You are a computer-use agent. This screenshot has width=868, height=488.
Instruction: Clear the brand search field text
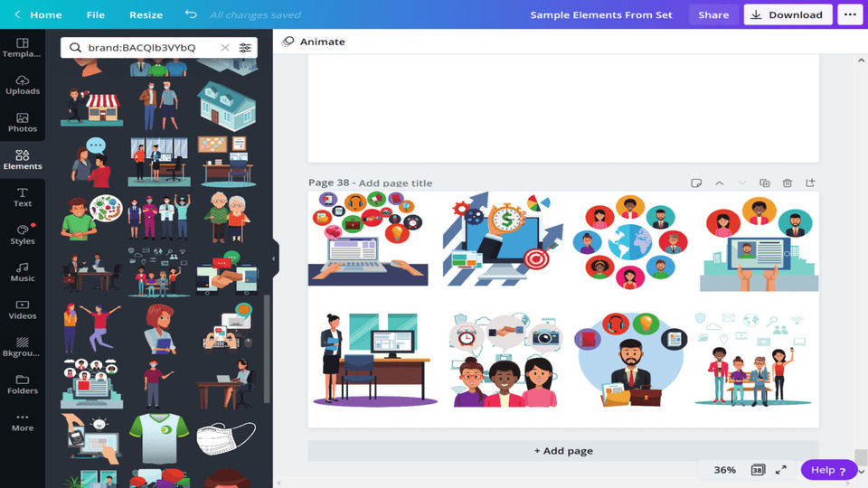pyautogui.click(x=225, y=48)
